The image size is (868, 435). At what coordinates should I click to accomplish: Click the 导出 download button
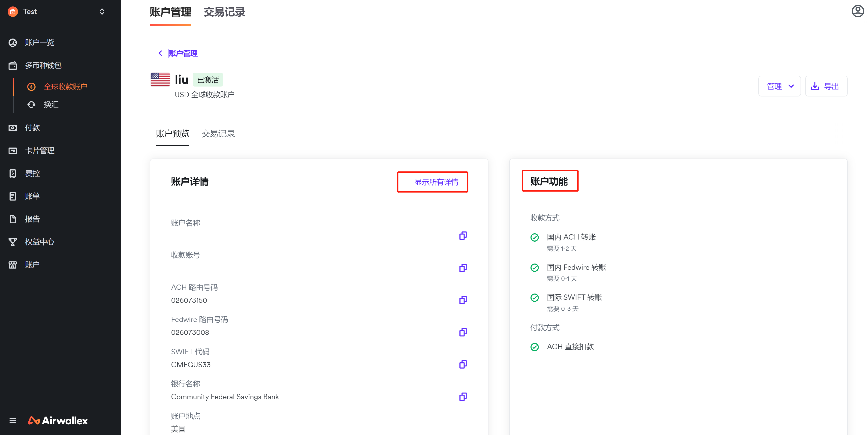click(826, 86)
